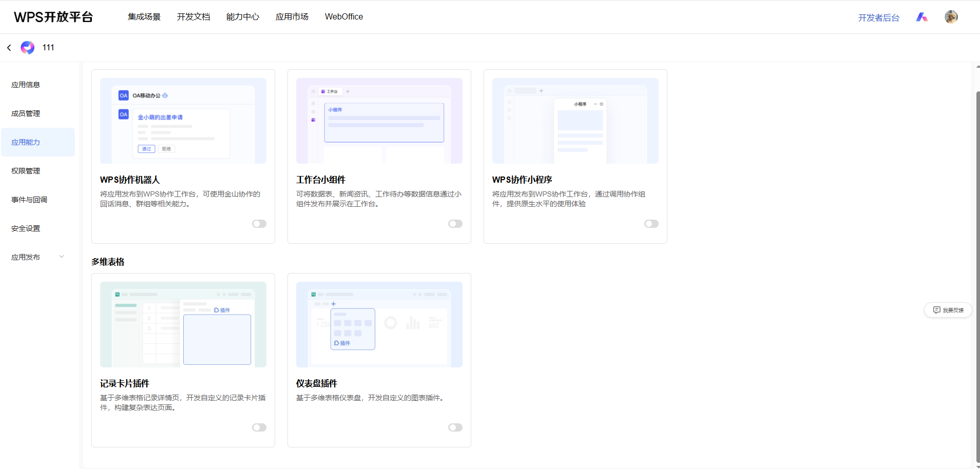Click the 记录卡片插件 preview image
The height and width of the screenshot is (469, 980).
tap(183, 324)
